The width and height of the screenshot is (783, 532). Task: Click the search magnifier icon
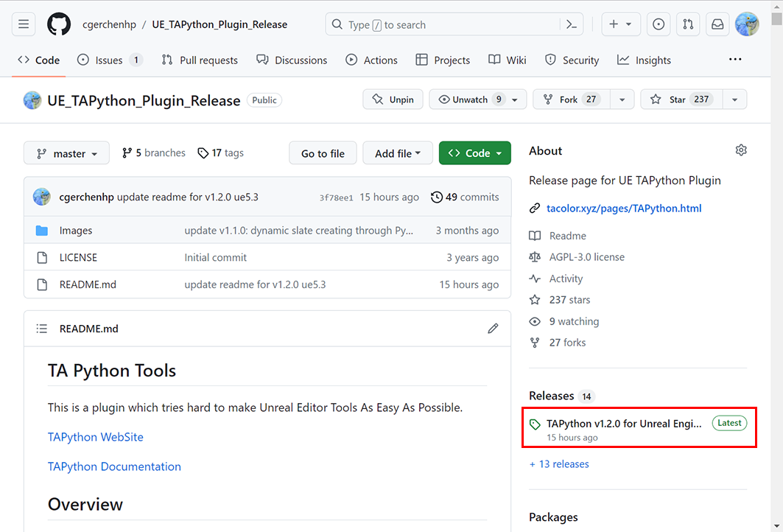337,24
